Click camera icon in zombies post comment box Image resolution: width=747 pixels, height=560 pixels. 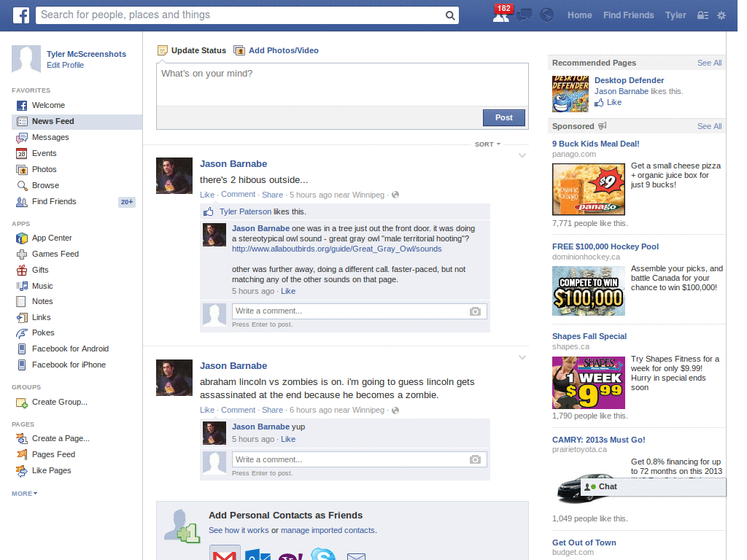pos(475,460)
